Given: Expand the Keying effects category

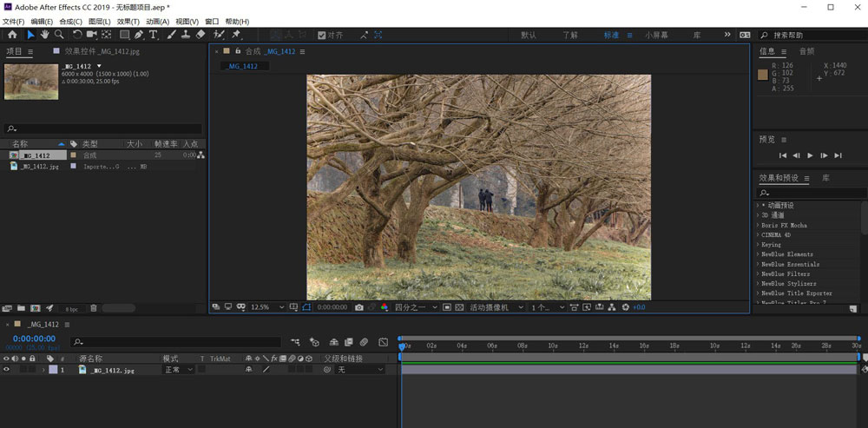Looking at the screenshot, I should [758, 244].
